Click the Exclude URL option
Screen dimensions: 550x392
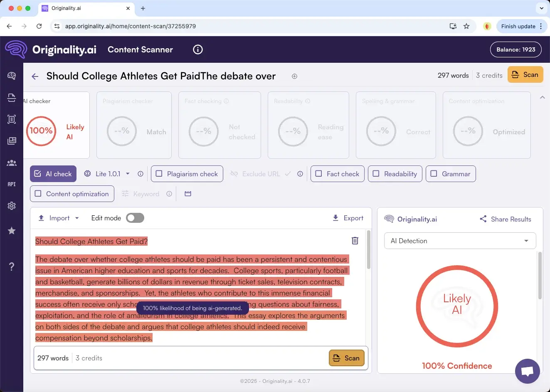tap(261, 174)
